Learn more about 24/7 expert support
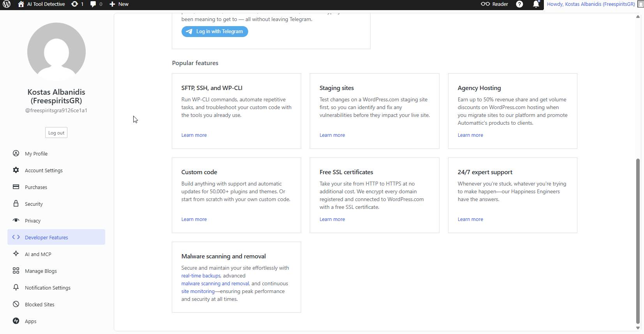Viewport: 644px width, 334px height. click(x=470, y=219)
